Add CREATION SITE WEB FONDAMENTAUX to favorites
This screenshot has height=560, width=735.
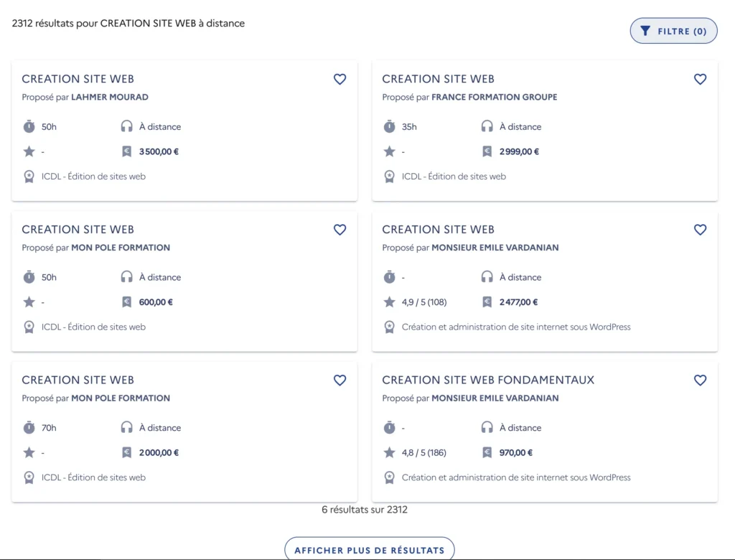pos(700,380)
